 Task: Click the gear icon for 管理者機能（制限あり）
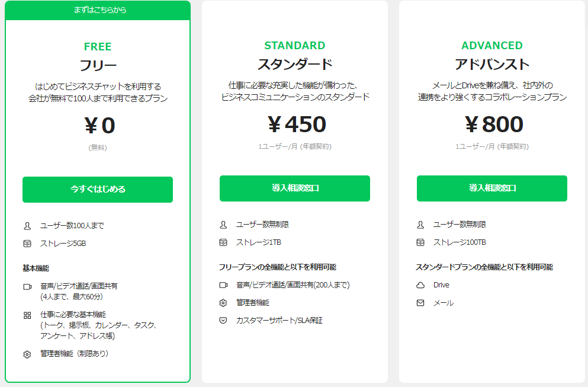click(x=27, y=354)
